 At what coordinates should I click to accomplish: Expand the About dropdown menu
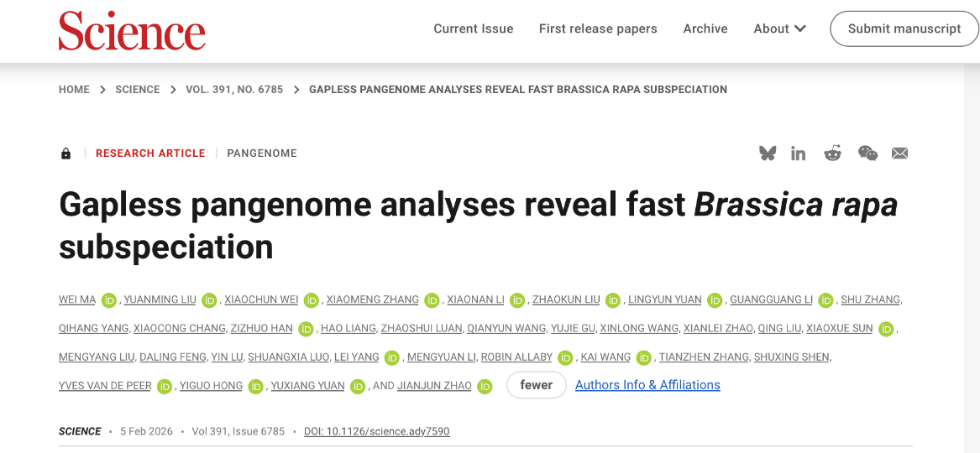pos(779,29)
